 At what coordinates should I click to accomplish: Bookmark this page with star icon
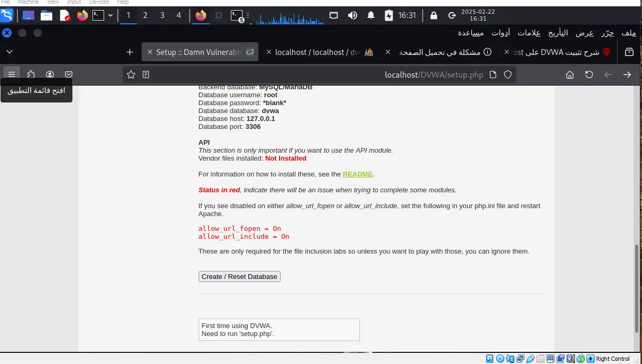131,74
